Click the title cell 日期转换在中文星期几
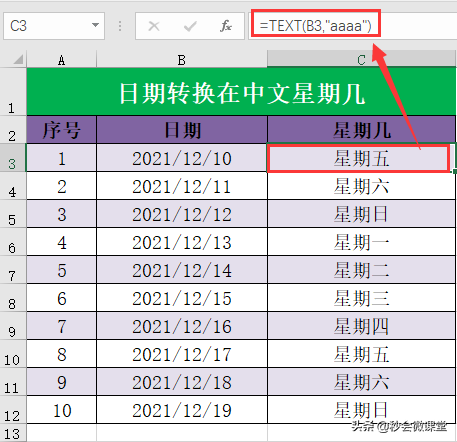 pyautogui.click(x=241, y=92)
